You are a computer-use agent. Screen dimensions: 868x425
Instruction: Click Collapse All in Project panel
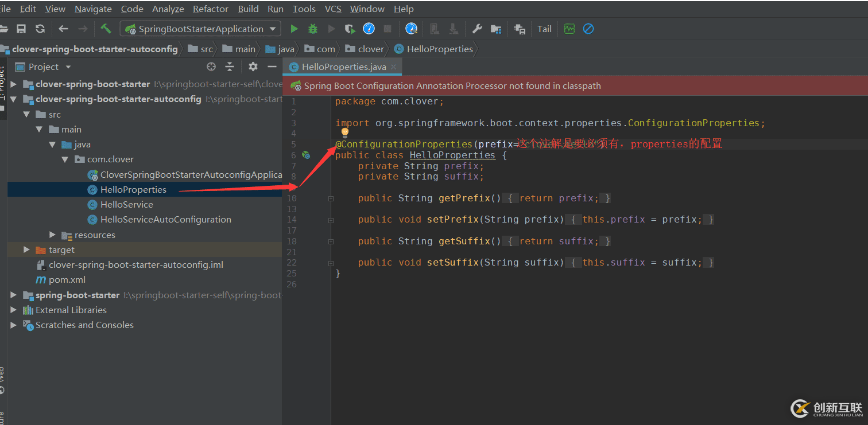(x=230, y=67)
